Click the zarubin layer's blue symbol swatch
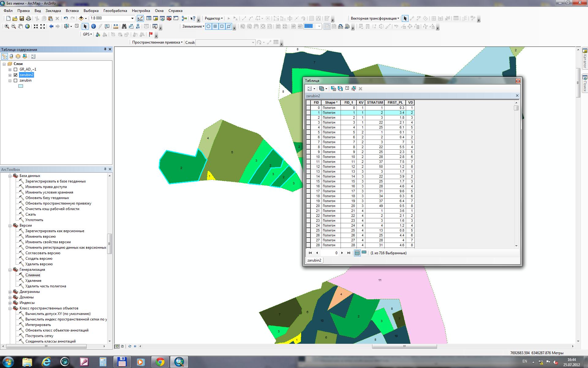 [21, 86]
